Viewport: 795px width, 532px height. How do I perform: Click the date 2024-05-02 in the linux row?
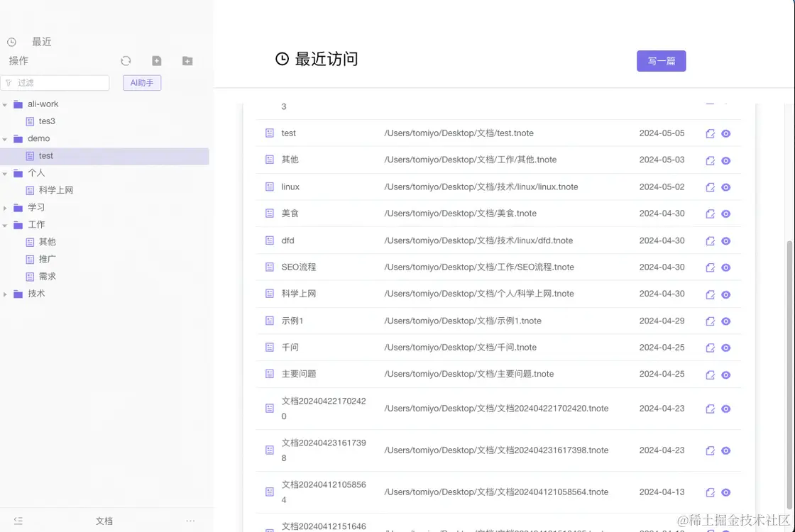(662, 187)
